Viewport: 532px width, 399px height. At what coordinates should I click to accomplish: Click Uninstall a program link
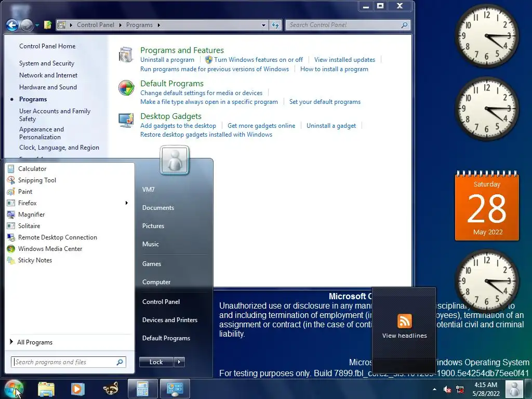point(167,60)
